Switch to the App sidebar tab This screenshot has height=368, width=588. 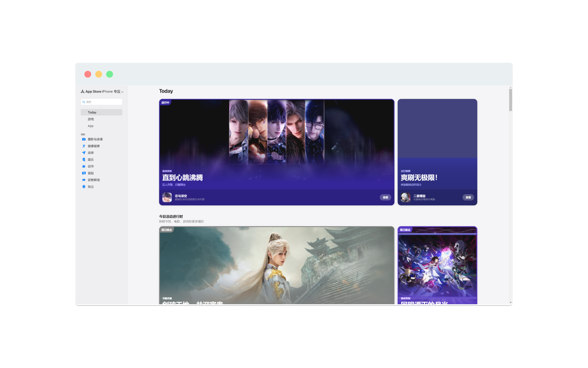pos(91,126)
